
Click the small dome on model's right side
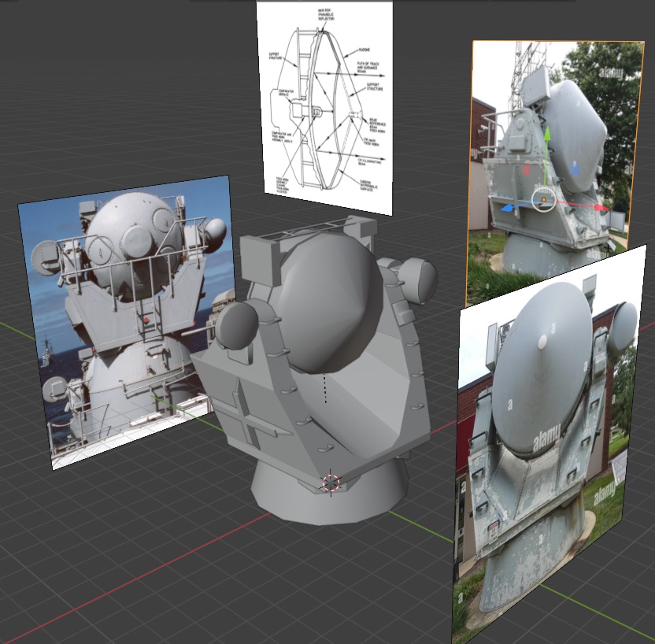click(418, 279)
